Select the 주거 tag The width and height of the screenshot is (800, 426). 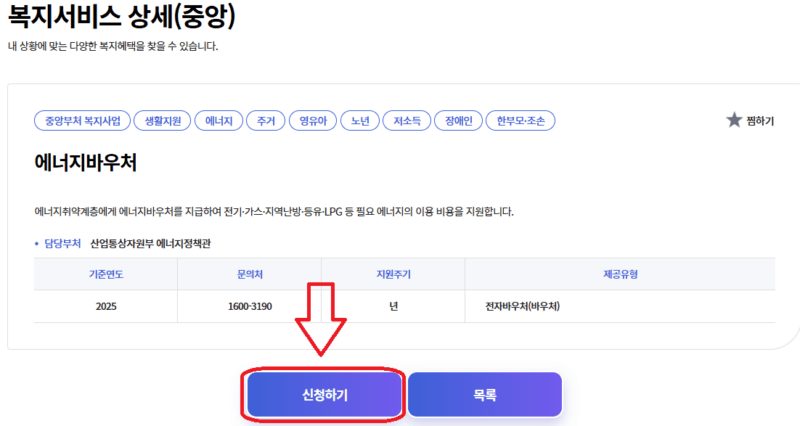[x=265, y=121]
